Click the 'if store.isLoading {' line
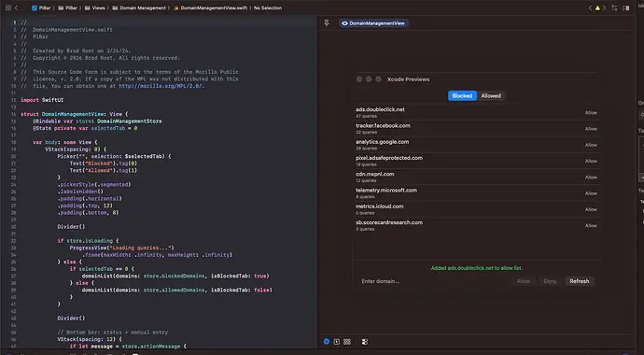The height and width of the screenshot is (355, 644). [x=88, y=241]
